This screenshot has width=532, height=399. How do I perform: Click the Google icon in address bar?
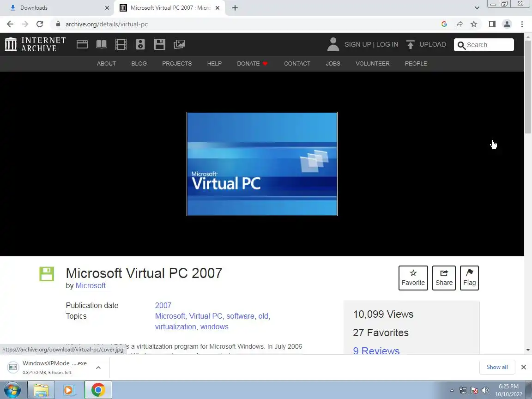(x=444, y=24)
